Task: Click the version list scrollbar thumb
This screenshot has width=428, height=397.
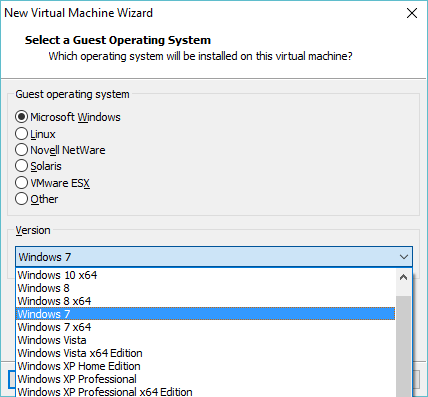Action: pos(403,347)
